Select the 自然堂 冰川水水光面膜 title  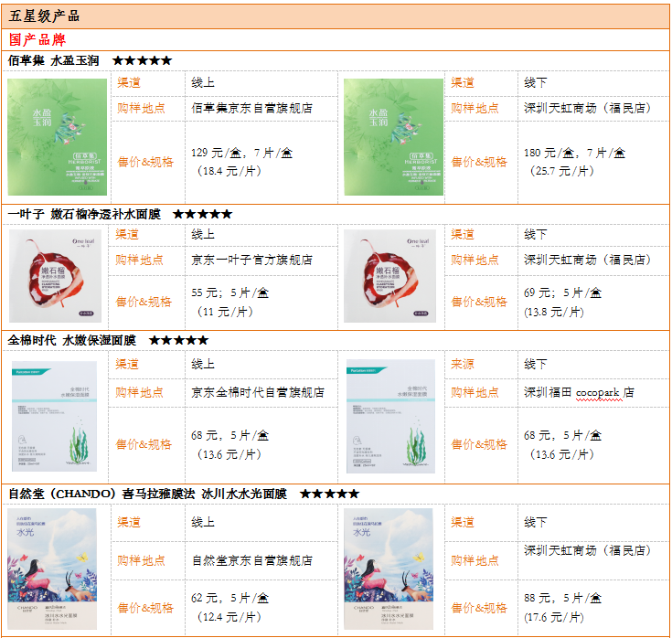(148, 494)
